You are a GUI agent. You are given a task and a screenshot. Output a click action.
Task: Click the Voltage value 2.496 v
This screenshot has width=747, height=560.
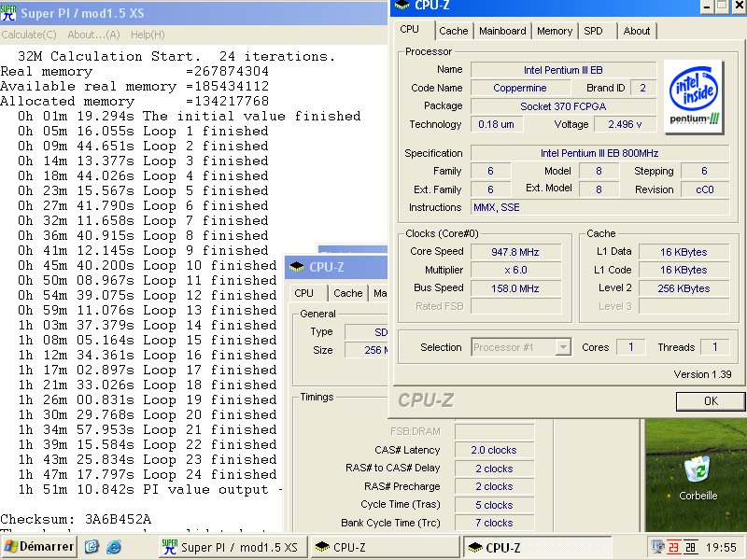pos(625,125)
